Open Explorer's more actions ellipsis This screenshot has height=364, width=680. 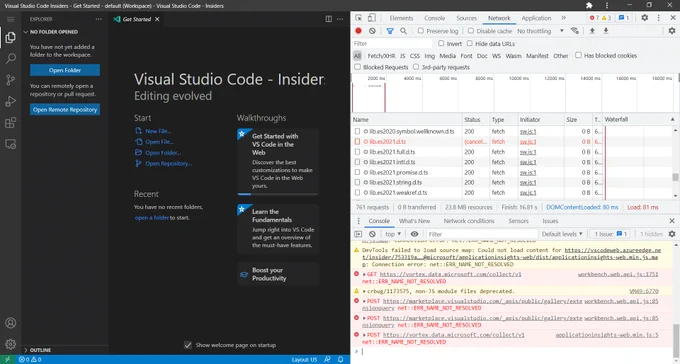(x=99, y=19)
